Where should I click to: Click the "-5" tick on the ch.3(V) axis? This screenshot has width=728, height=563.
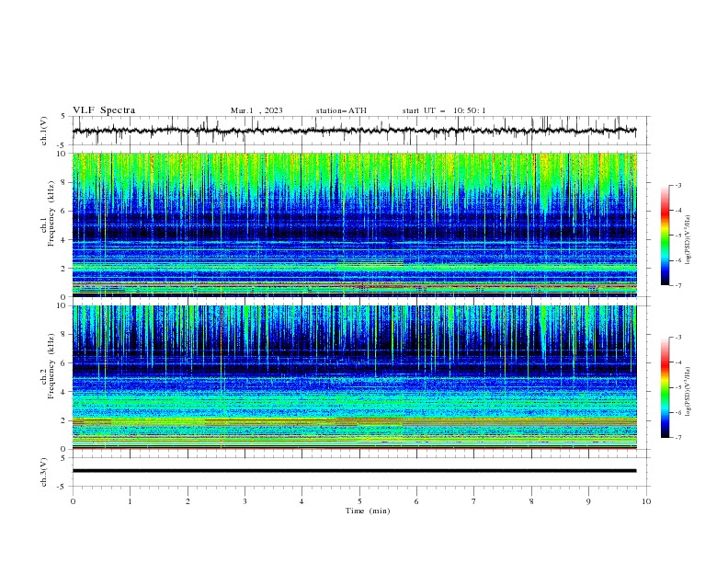click(62, 487)
